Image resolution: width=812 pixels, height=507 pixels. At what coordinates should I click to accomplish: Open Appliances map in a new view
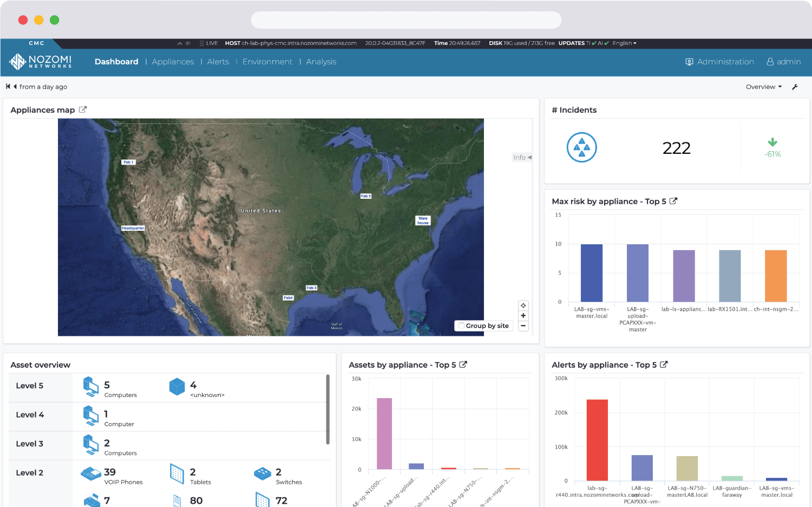point(83,109)
